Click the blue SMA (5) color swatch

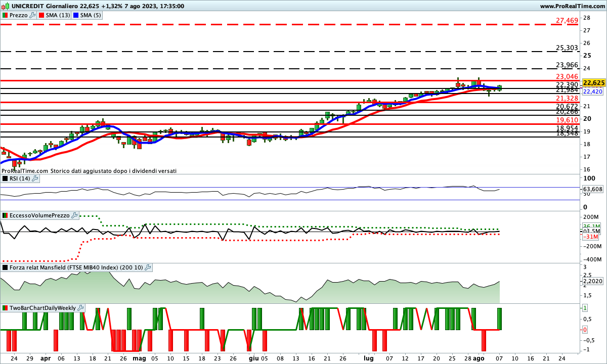(76, 15)
